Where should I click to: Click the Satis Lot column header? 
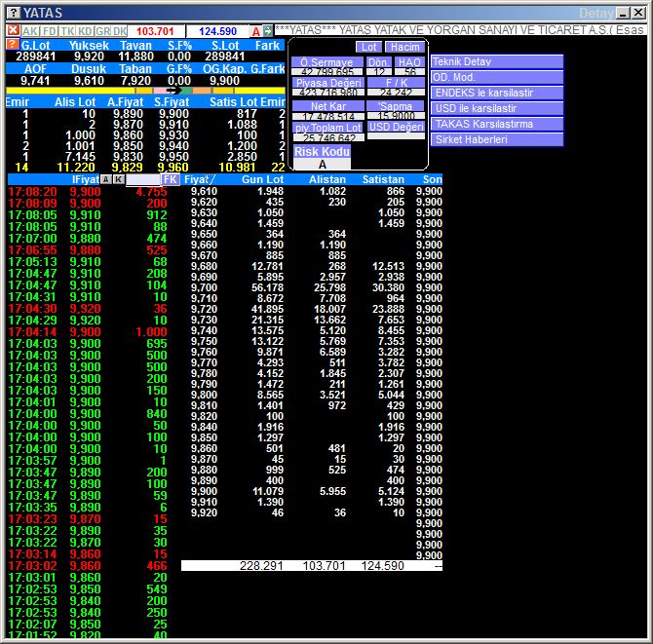tap(233, 102)
